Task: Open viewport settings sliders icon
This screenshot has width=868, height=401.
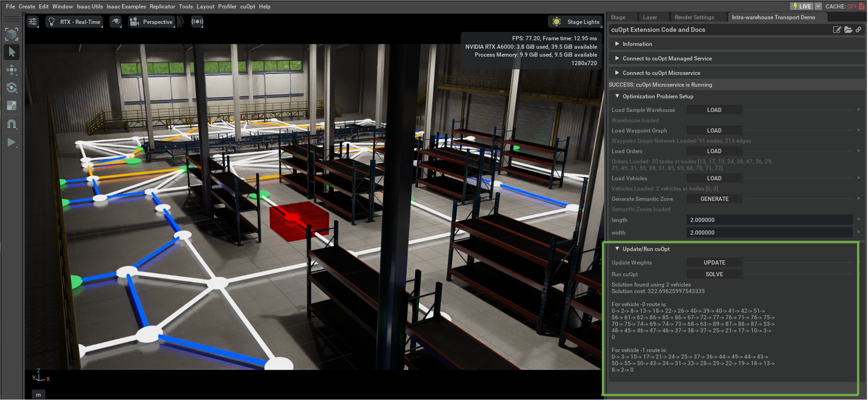Action: click(33, 22)
